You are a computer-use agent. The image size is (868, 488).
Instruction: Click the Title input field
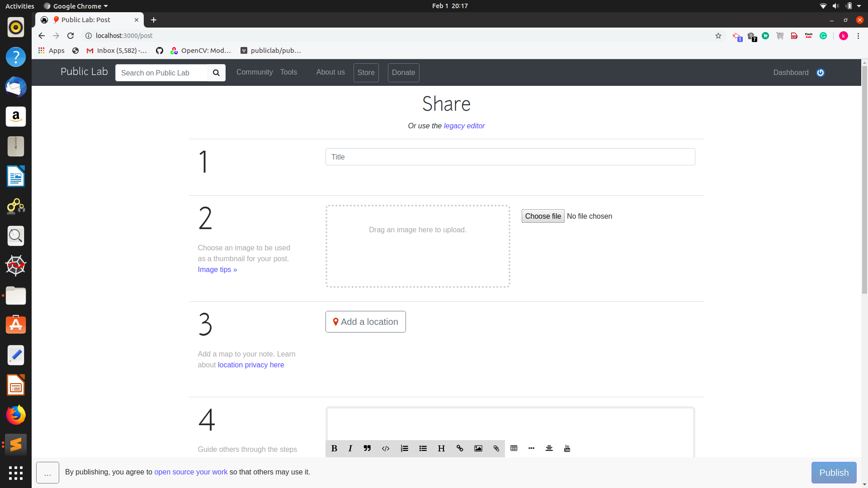click(x=510, y=157)
